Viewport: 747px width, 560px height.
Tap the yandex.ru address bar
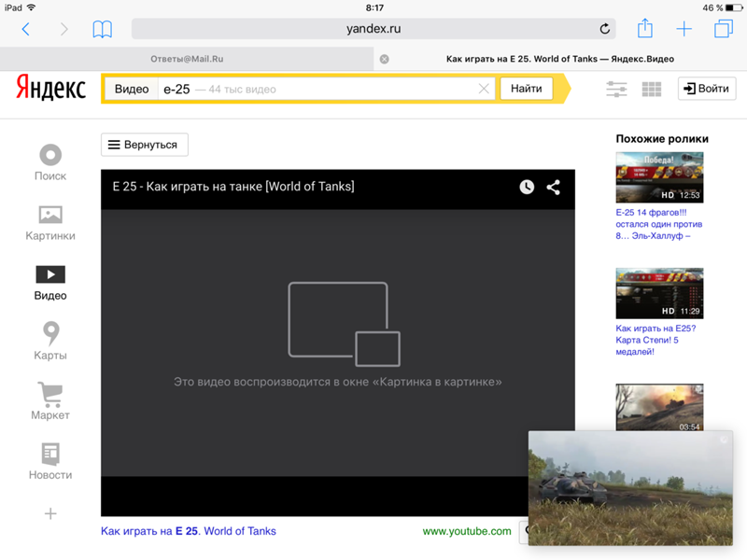373,29
